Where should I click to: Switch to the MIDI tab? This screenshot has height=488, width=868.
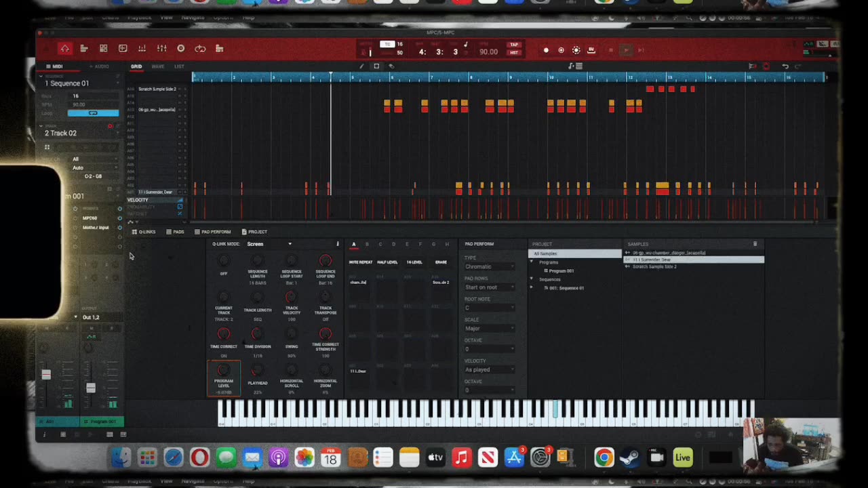(x=54, y=66)
